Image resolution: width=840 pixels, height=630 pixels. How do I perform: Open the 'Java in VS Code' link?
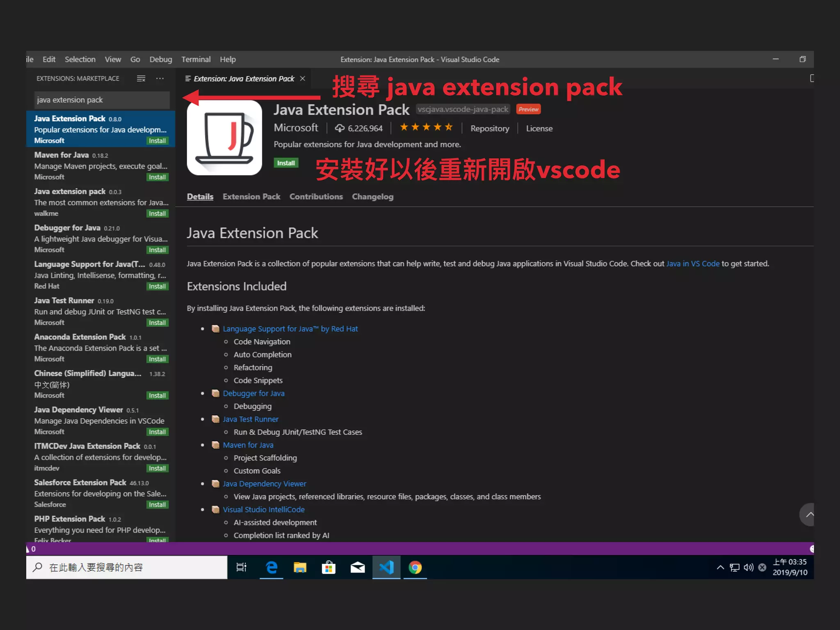coord(693,263)
